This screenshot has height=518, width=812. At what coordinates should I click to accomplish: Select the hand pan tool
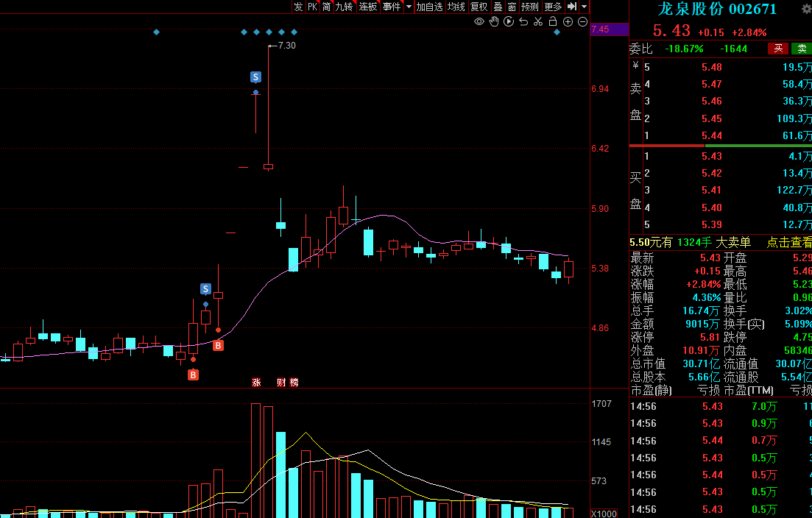click(494, 21)
